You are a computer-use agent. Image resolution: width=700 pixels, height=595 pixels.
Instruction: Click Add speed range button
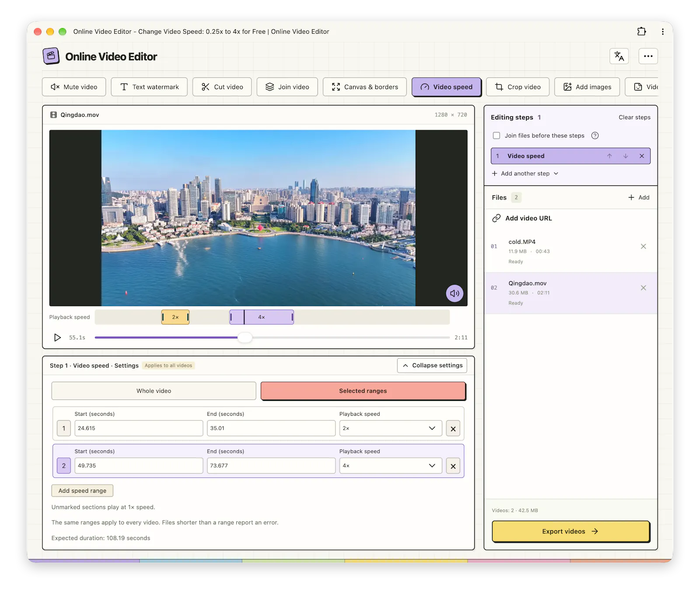click(82, 491)
